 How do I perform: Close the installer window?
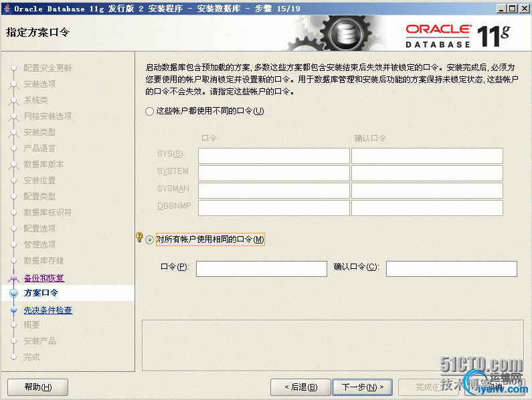(x=525, y=9)
